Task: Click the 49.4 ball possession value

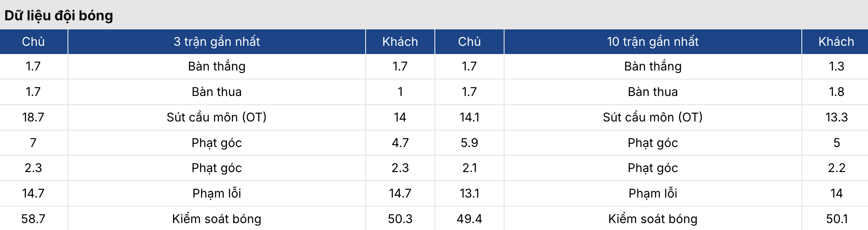Action: 469,219
